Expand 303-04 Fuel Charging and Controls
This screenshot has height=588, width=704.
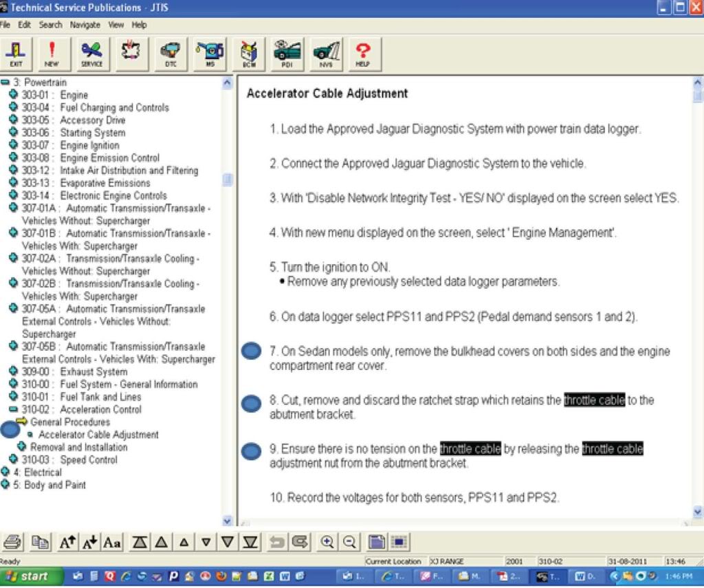pyautogui.click(x=14, y=107)
